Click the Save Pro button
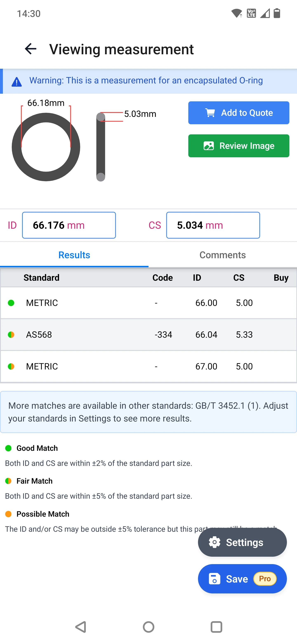 pos(242,579)
